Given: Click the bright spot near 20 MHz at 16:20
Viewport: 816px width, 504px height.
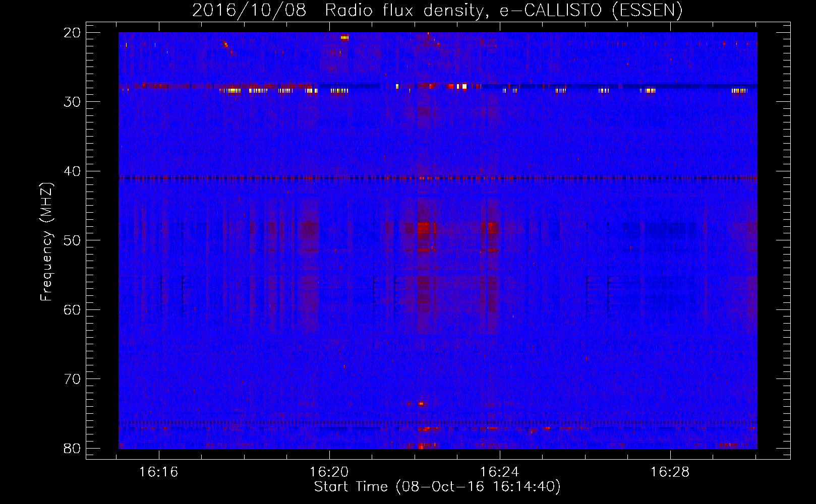Looking at the screenshot, I should coord(344,37).
